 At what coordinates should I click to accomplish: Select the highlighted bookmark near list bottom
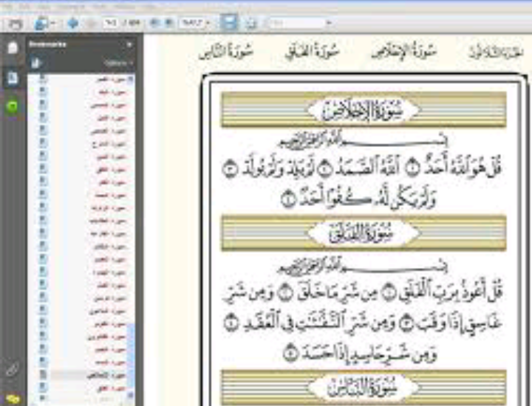[x=109, y=376]
